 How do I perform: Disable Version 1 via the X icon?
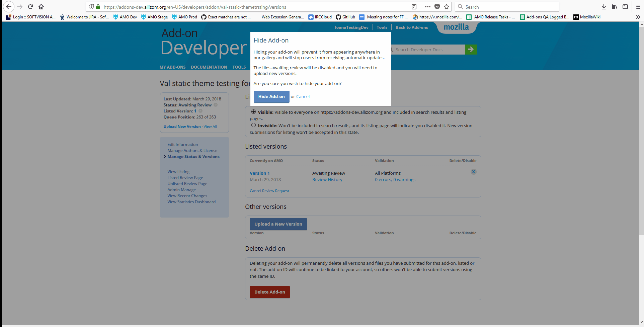click(x=473, y=172)
